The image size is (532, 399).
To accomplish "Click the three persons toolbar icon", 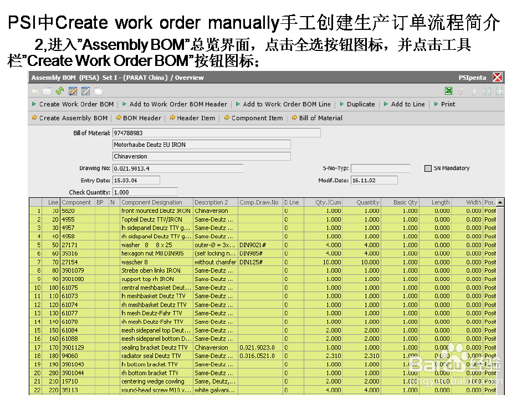I will tap(500, 91).
